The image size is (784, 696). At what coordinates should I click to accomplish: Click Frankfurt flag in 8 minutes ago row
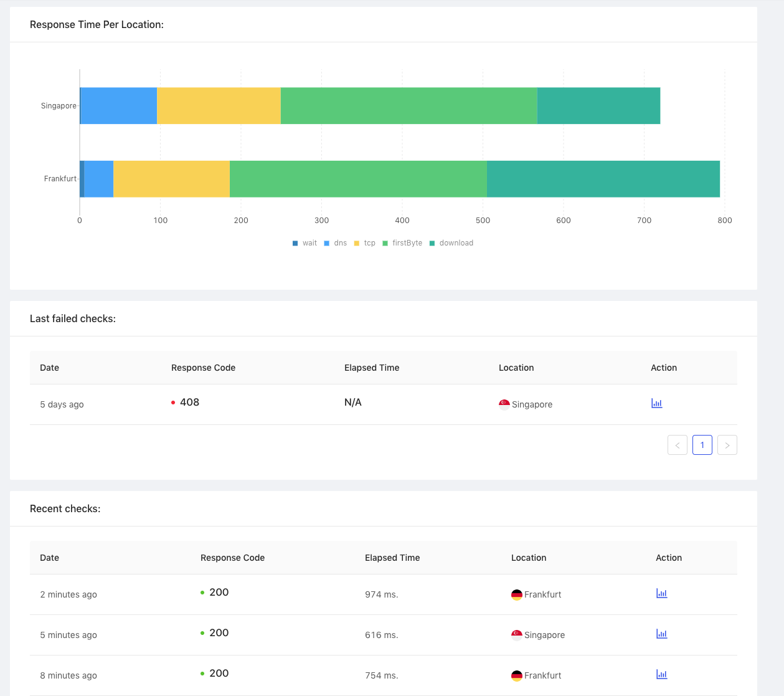click(x=517, y=675)
